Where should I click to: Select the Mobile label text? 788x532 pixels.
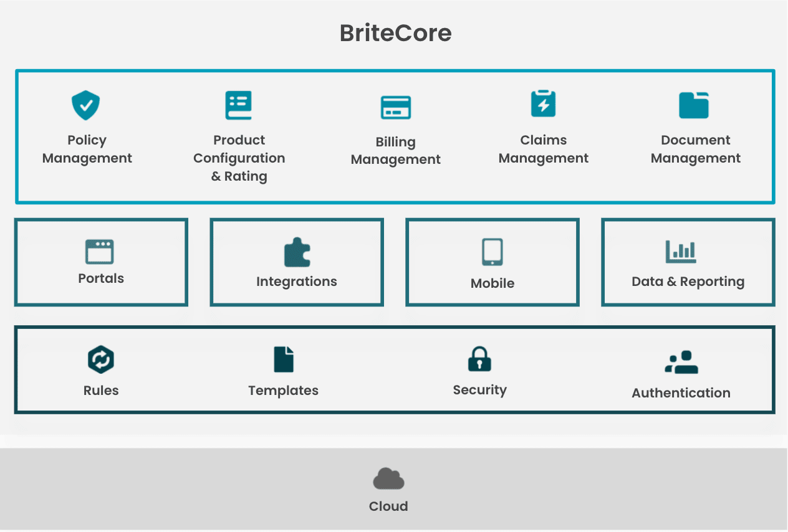492,283
